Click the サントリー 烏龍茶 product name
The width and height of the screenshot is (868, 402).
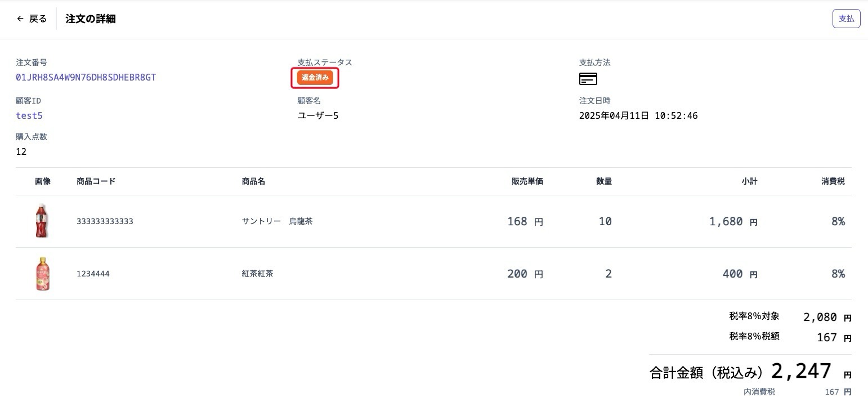click(277, 221)
